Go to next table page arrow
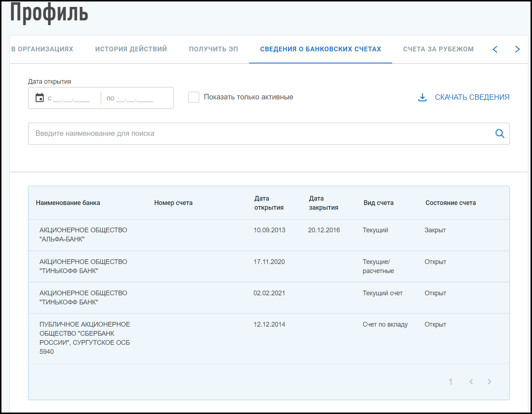Screen dimensions: 532x414 click(489, 382)
